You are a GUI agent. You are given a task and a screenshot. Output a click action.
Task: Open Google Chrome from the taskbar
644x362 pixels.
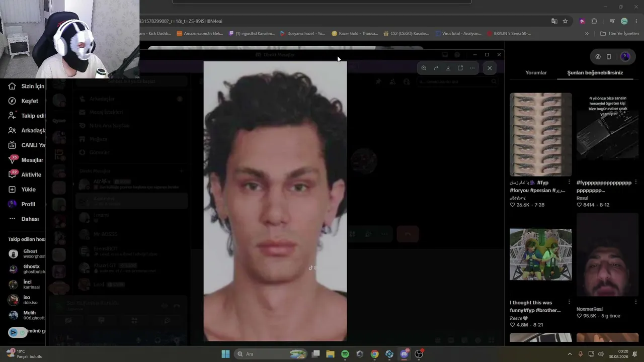(x=374, y=354)
